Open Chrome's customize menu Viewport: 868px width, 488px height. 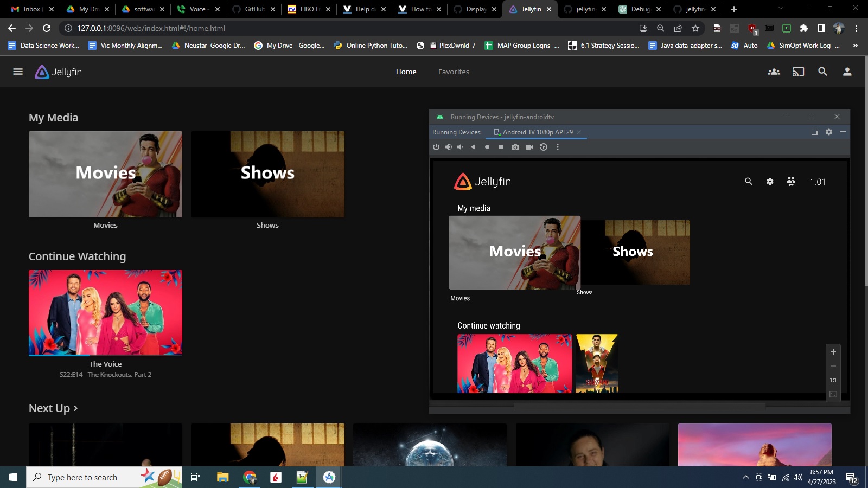856,28
